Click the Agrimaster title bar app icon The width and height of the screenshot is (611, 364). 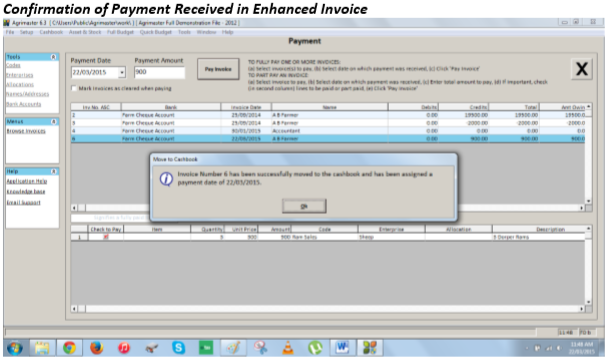click(7, 23)
